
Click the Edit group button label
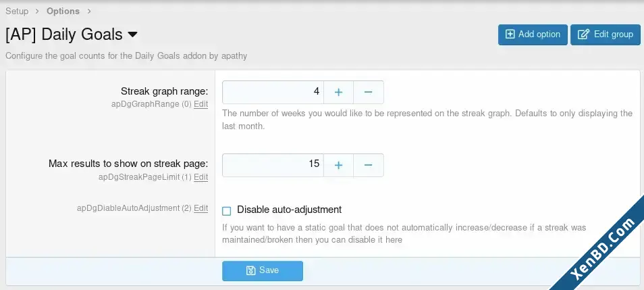[x=614, y=34]
